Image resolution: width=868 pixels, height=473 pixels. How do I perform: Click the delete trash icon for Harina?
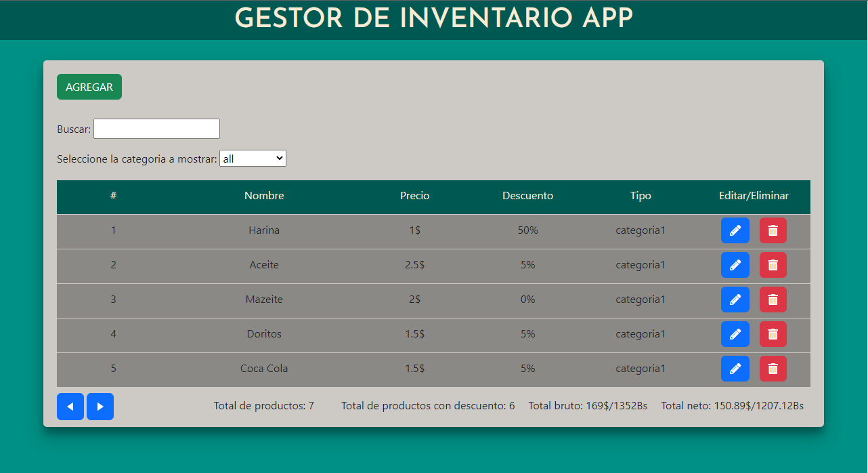(773, 230)
